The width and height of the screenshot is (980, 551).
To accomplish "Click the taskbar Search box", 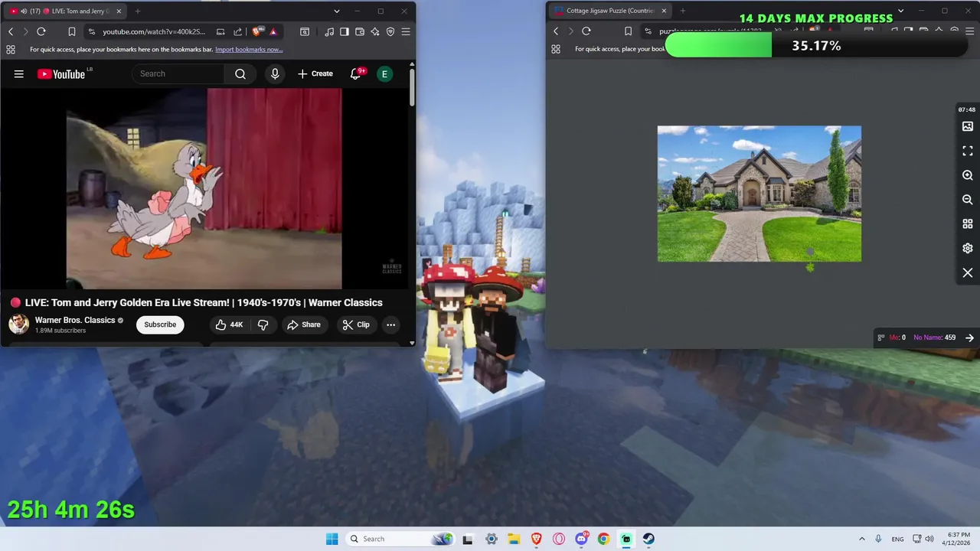I will [400, 539].
